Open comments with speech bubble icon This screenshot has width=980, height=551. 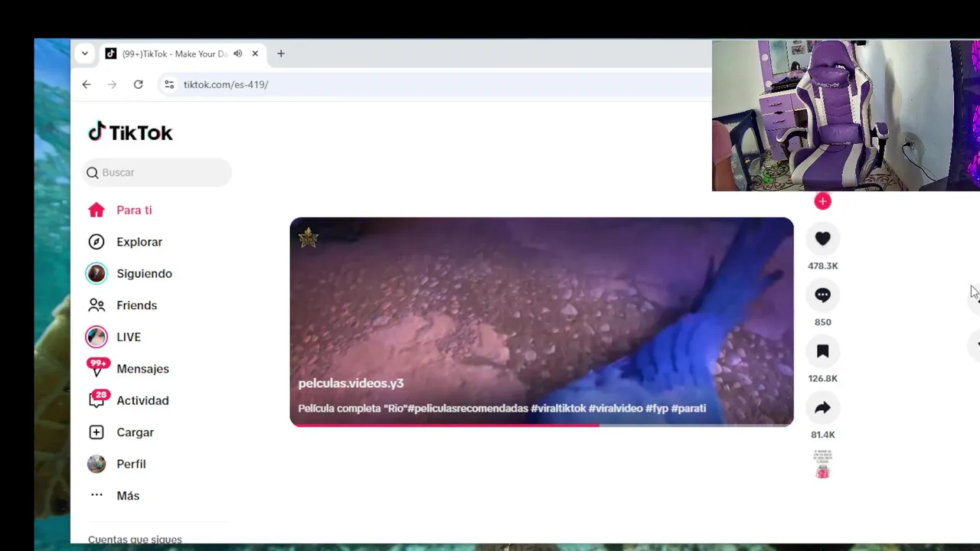point(823,295)
